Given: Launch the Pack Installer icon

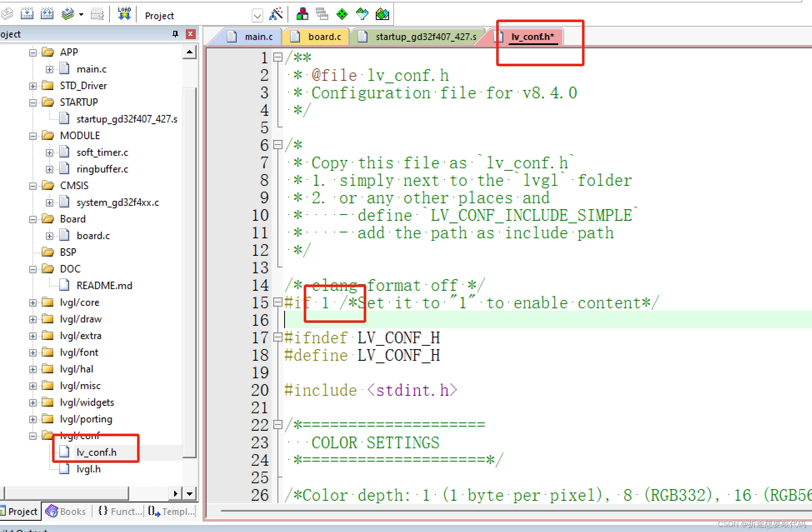Looking at the screenshot, I should click(x=382, y=14).
